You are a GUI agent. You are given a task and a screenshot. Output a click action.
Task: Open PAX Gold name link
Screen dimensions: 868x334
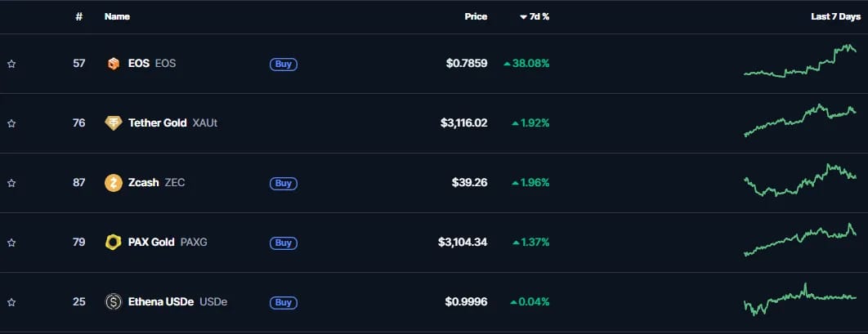(x=151, y=243)
